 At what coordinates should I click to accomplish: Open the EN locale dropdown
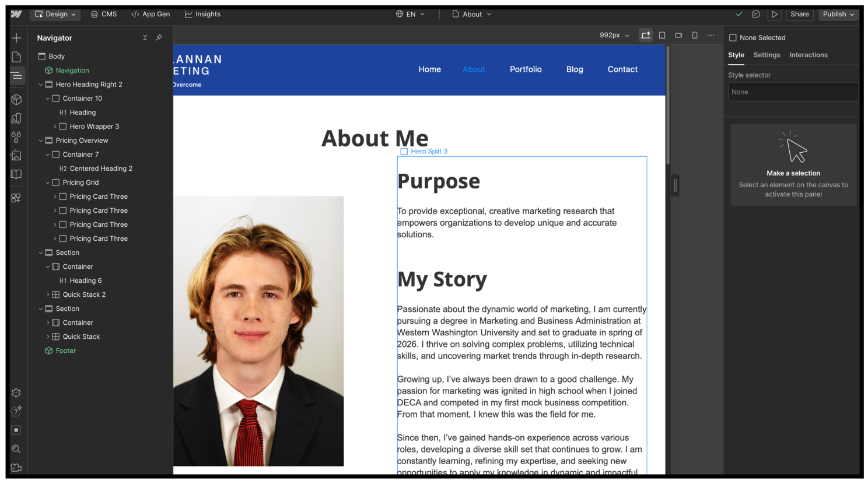click(410, 14)
